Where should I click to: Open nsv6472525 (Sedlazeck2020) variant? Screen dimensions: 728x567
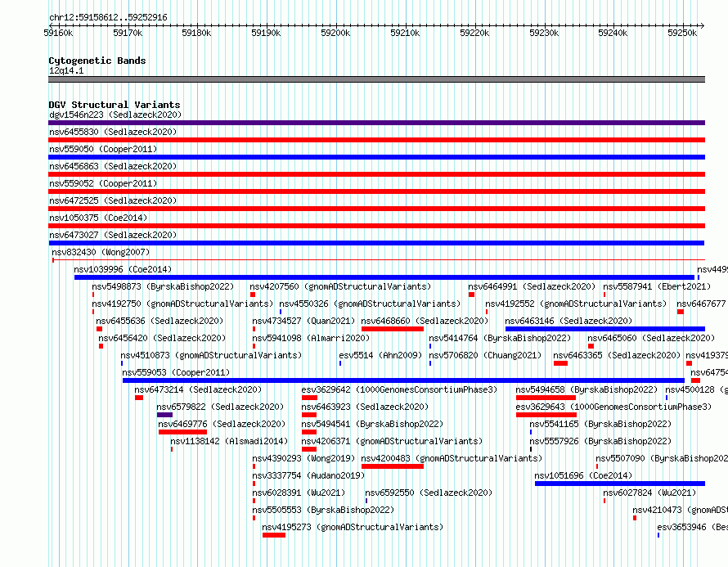click(x=113, y=200)
